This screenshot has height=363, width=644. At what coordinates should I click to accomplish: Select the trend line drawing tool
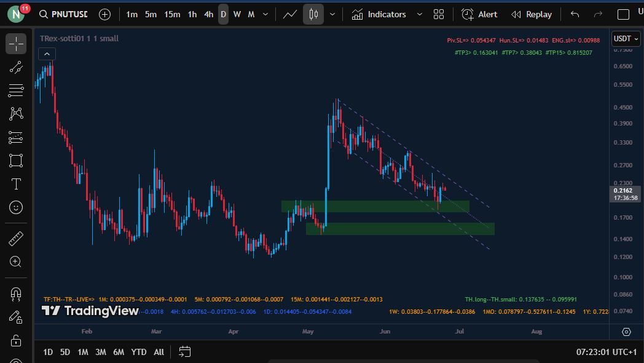tap(16, 67)
